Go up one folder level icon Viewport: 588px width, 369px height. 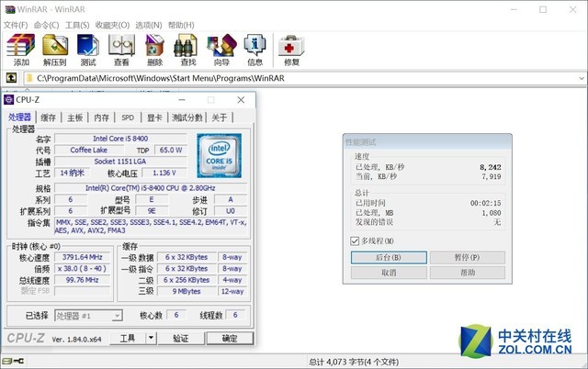11,78
